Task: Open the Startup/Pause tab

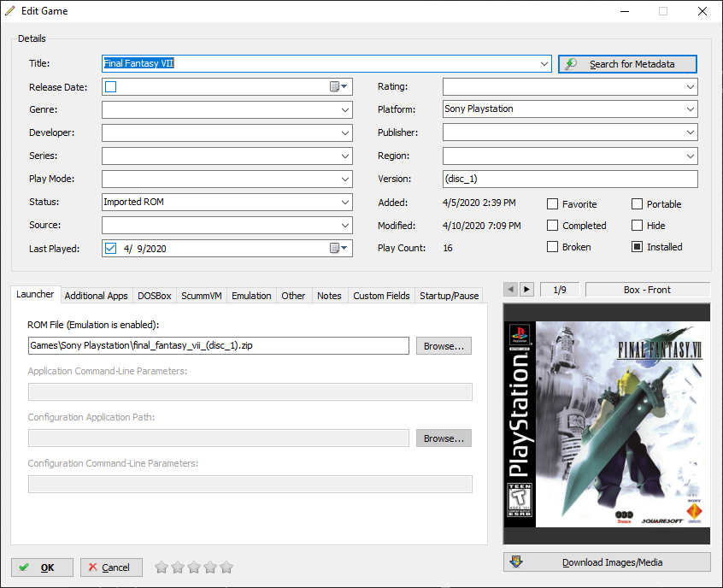Action: pos(450,296)
